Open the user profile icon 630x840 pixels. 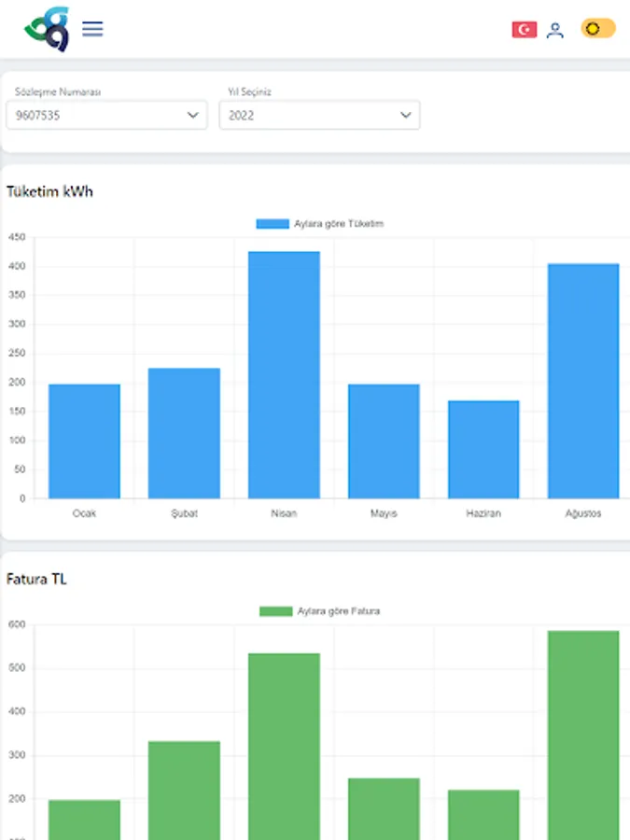pyautogui.click(x=555, y=30)
